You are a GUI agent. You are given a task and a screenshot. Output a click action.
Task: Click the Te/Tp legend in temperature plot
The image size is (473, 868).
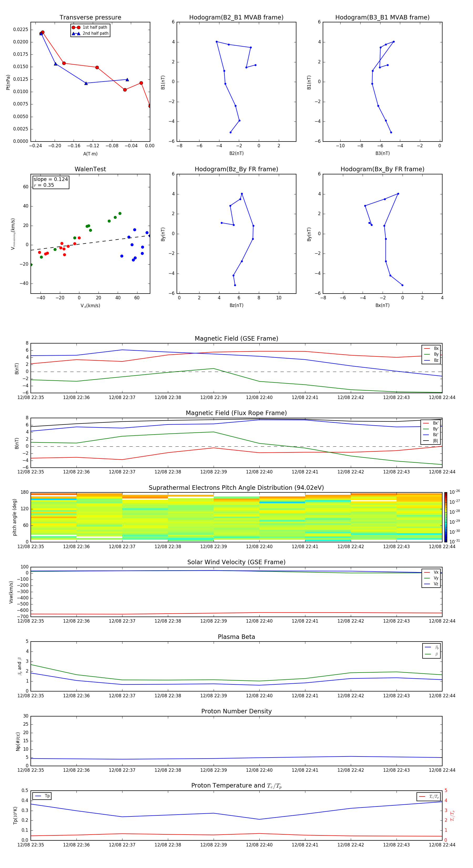click(x=429, y=796)
